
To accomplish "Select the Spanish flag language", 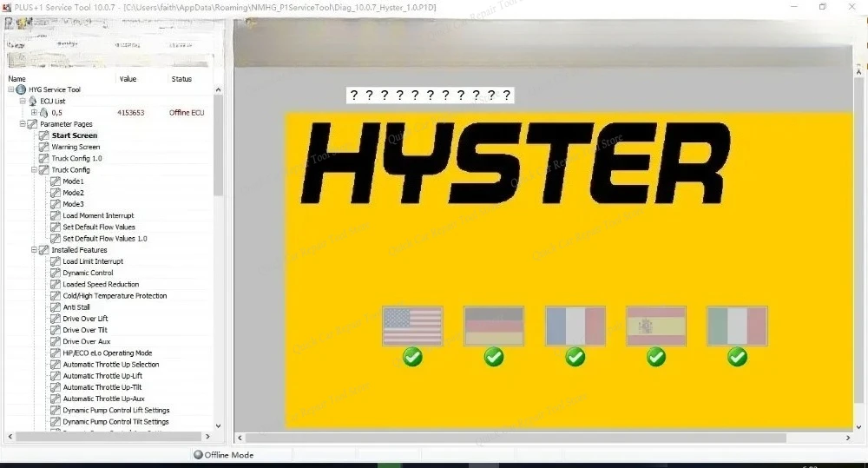I will pos(656,326).
